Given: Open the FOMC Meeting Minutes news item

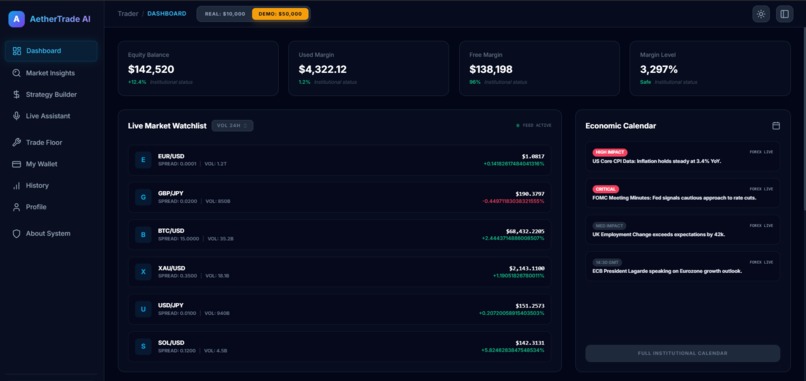Looking at the screenshot, I should click(683, 193).
